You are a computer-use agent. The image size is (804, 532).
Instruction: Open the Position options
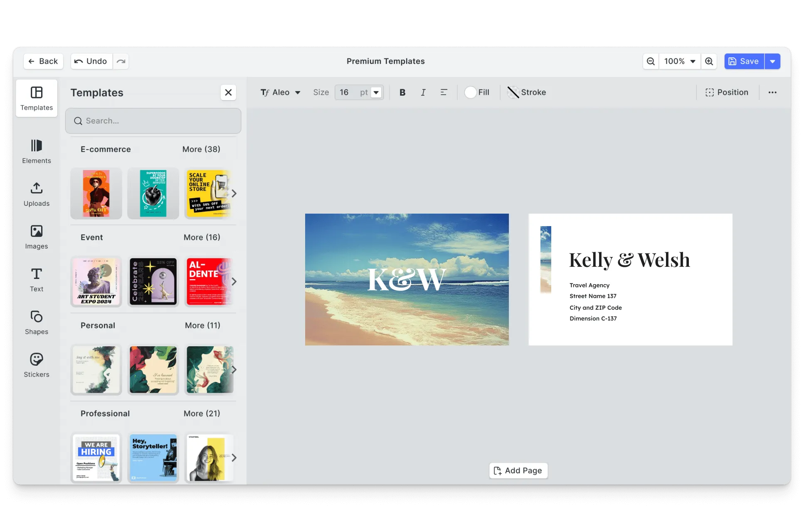tap(727, 92)
